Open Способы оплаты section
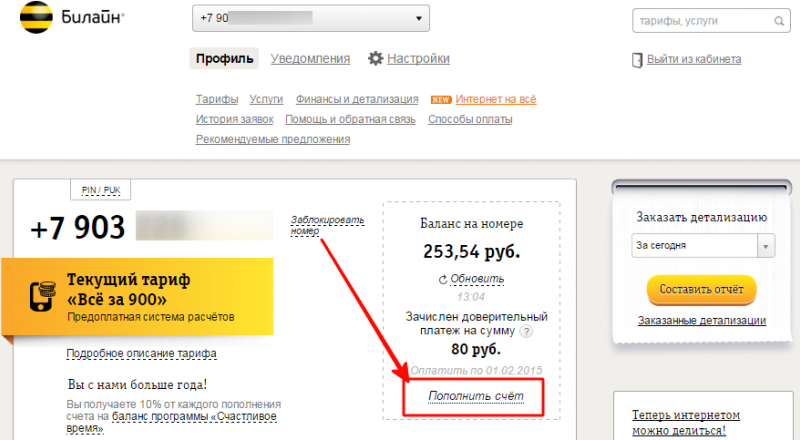The width and height of the screenshot is (800, 440). (x=470, y=119)
